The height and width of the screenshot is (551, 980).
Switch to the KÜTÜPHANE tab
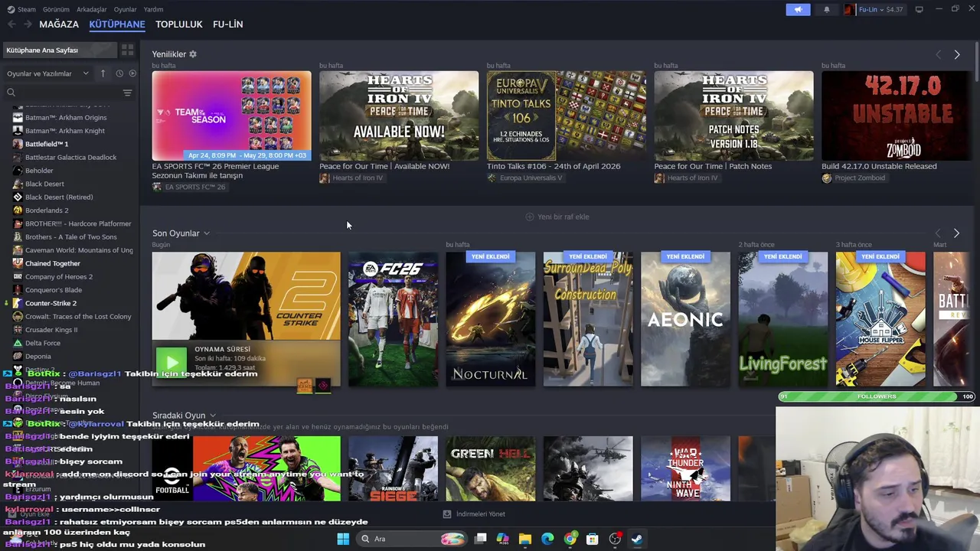click(117, 24)
